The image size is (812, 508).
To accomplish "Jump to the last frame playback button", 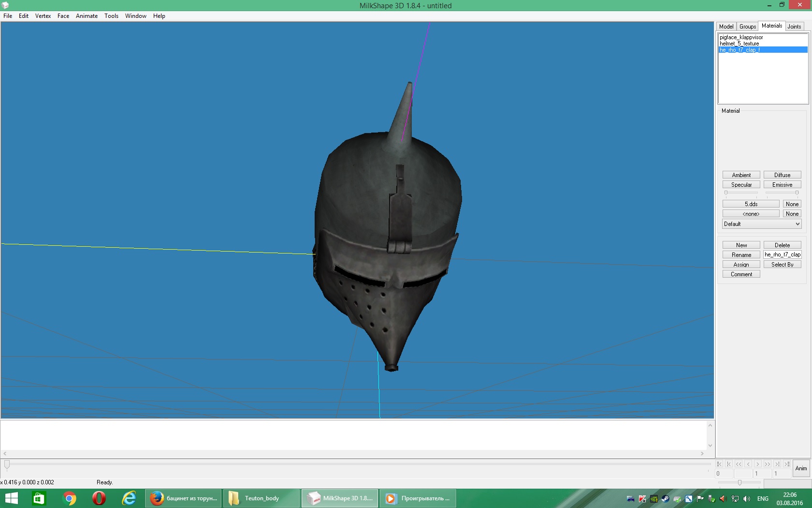I will pyautogui.click(x=787, y=464).
